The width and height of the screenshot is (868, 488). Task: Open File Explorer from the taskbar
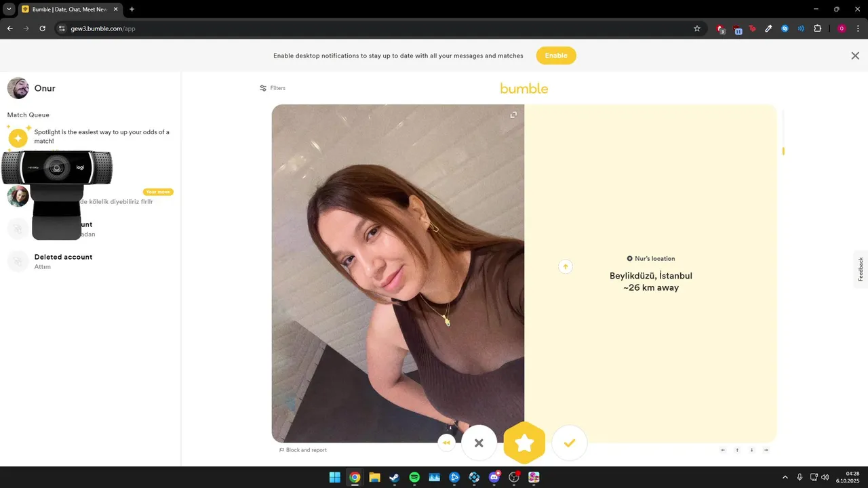point(374,477)
